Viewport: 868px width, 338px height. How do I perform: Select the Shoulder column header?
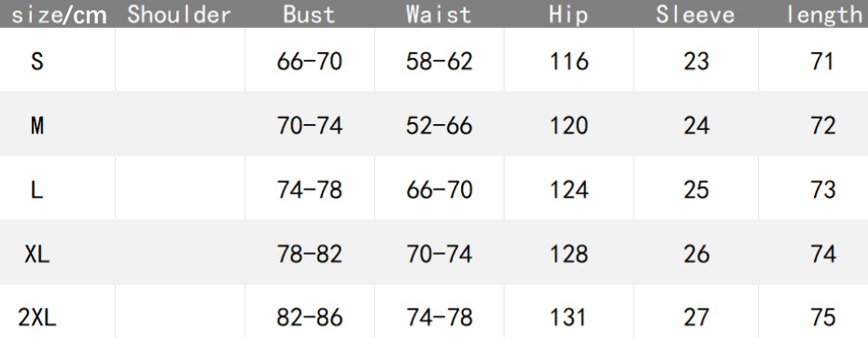tap(179, 14)
